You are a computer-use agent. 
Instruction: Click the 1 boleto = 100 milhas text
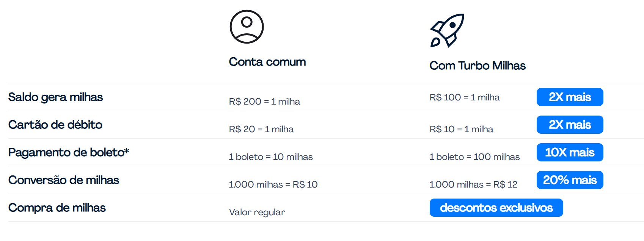pos(474,157)
